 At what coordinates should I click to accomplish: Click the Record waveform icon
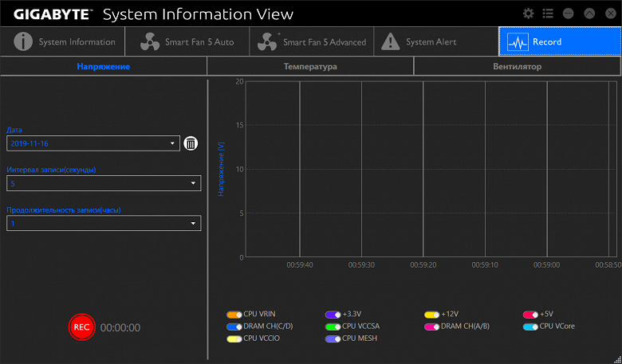(x=518, y=41)
